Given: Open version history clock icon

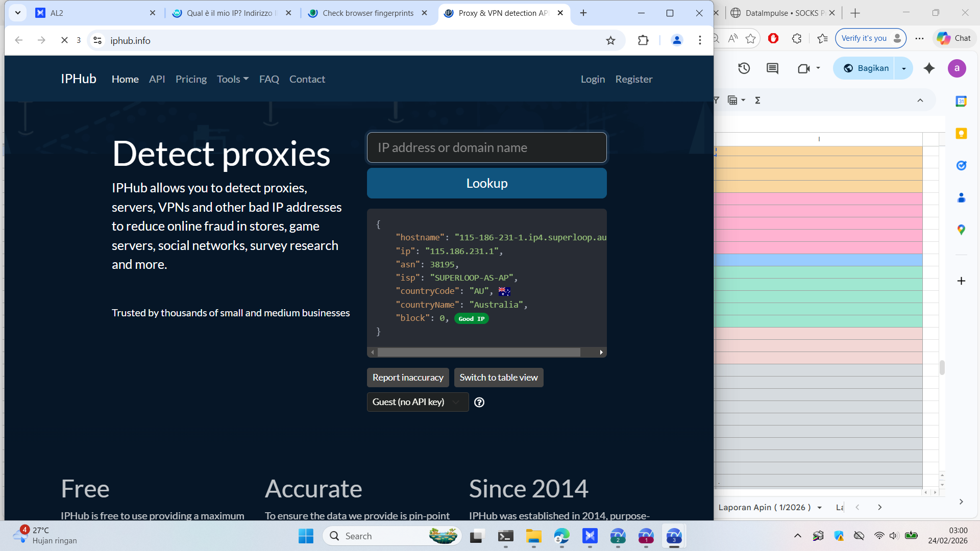Looking at the screenshot, I should coord(744,68).
